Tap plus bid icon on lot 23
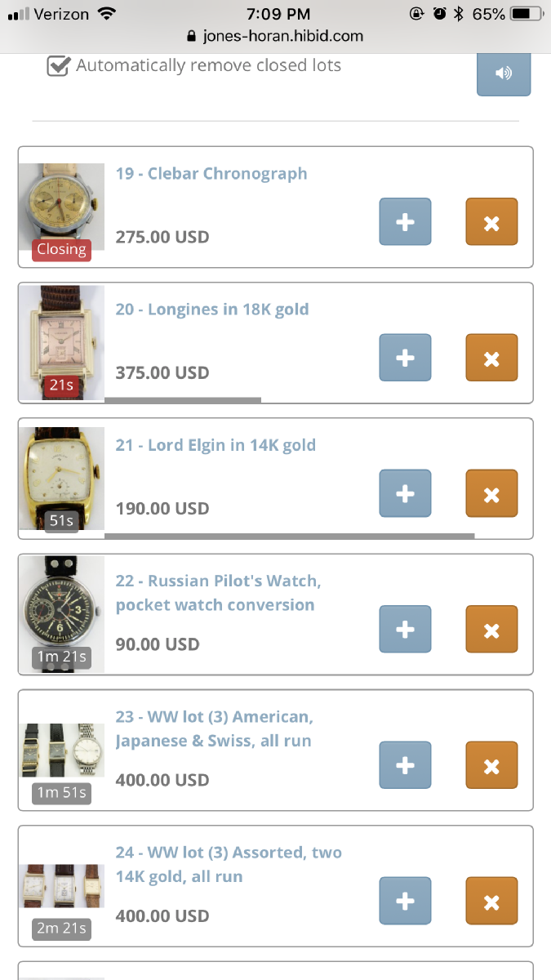The image size is (551, 980). (x=405, y=765)
